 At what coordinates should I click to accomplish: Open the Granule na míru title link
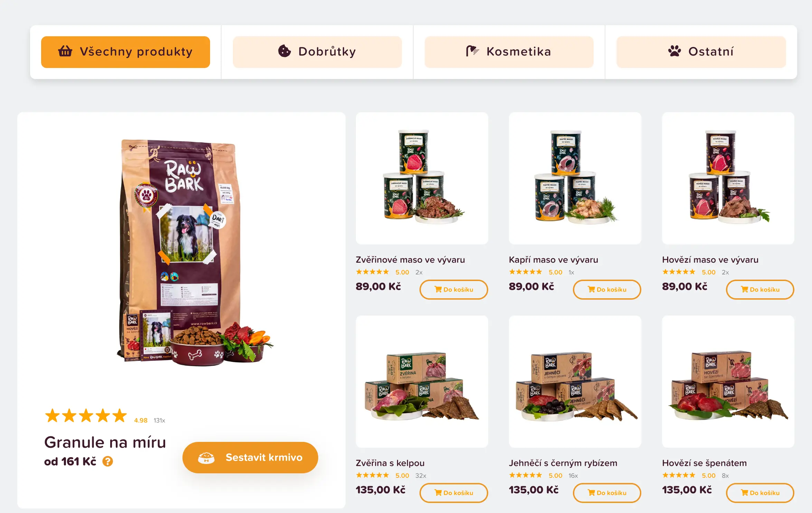tap(105, 442)
